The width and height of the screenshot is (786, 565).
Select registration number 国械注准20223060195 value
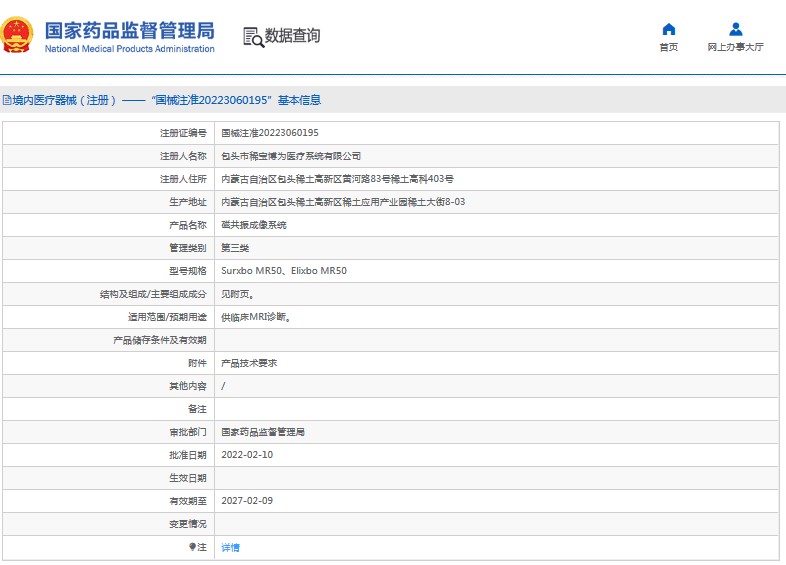coord(270,133)
